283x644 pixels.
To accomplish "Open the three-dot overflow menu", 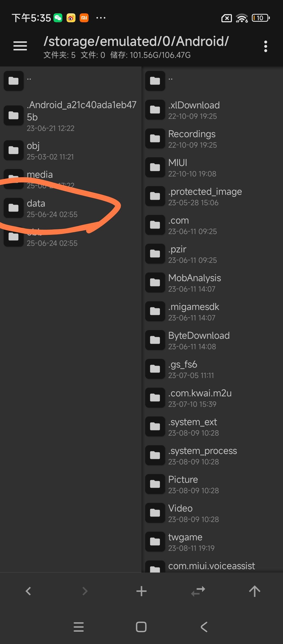I will click(265, 46).
